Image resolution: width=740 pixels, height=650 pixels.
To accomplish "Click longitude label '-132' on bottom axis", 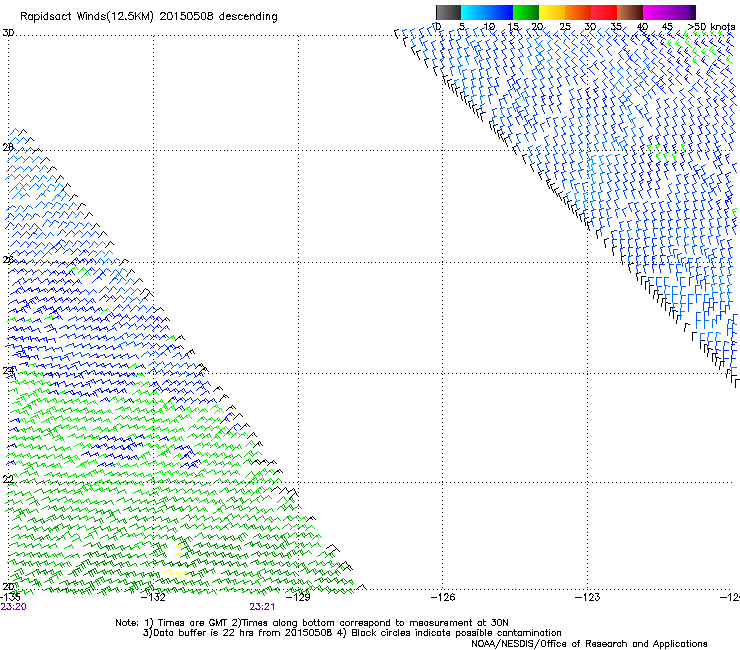I will tap(154, 597).
